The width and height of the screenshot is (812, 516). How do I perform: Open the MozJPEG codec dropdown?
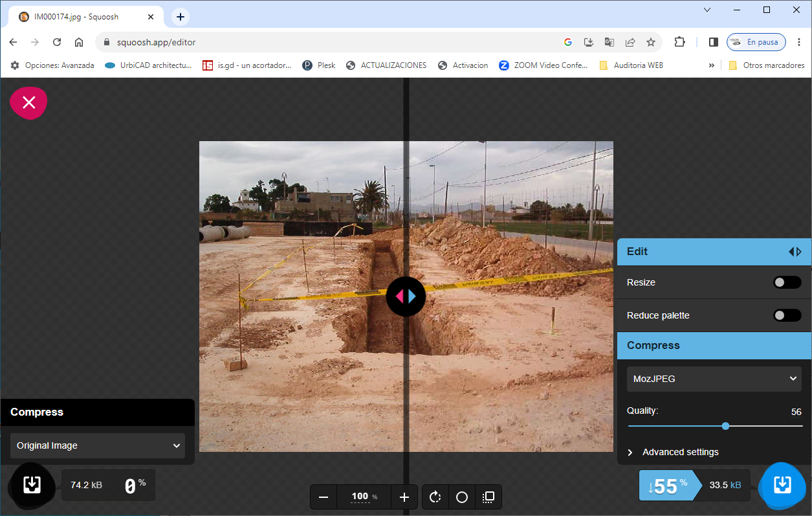point(714,379)
